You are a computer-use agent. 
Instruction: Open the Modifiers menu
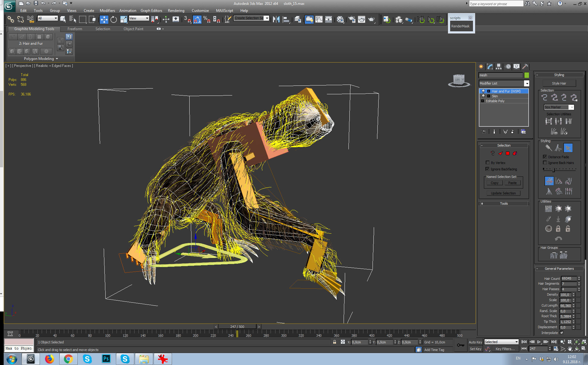coord(107,11)
